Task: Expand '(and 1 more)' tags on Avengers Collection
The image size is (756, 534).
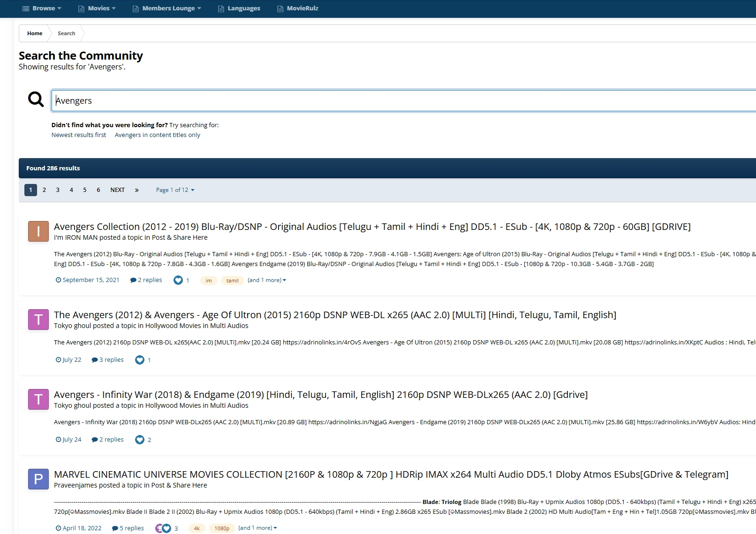Action: coord(266,280)
